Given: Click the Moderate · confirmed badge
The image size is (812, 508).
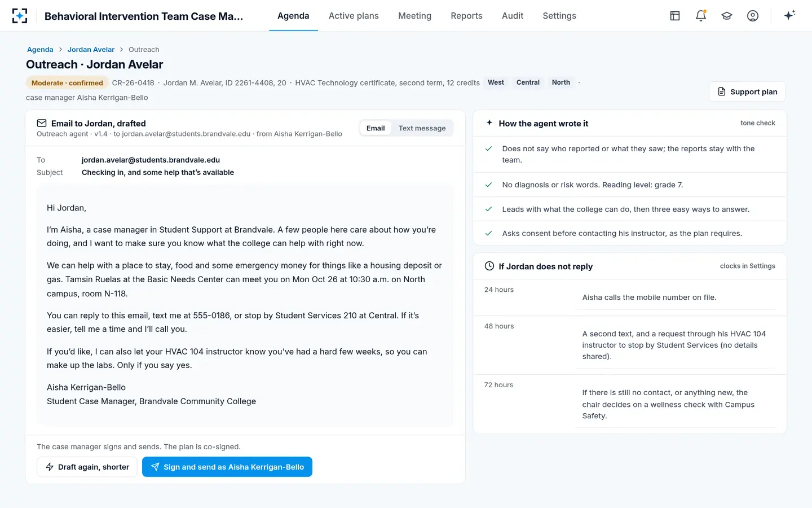Looking at the screenshot, I should coord(67,83).
